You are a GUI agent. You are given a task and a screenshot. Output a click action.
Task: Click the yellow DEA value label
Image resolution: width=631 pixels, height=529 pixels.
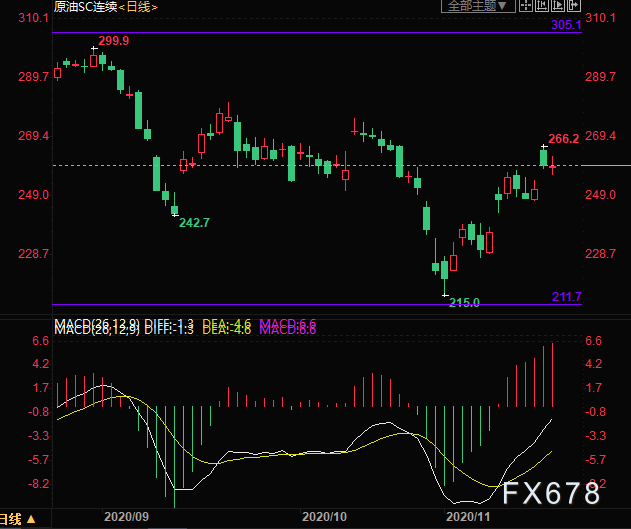click(227, 326)
